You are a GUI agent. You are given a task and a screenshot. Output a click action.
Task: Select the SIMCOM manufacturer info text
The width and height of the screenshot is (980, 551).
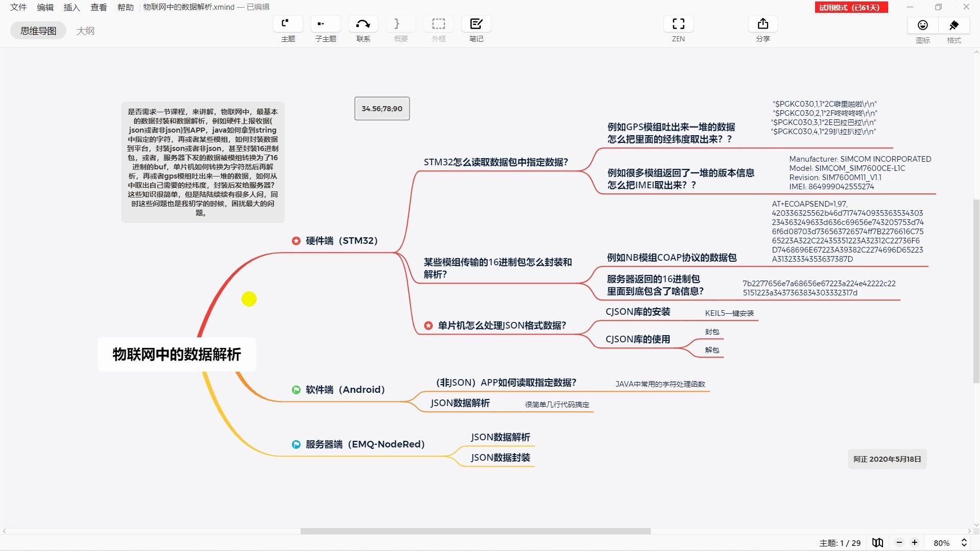860,173
